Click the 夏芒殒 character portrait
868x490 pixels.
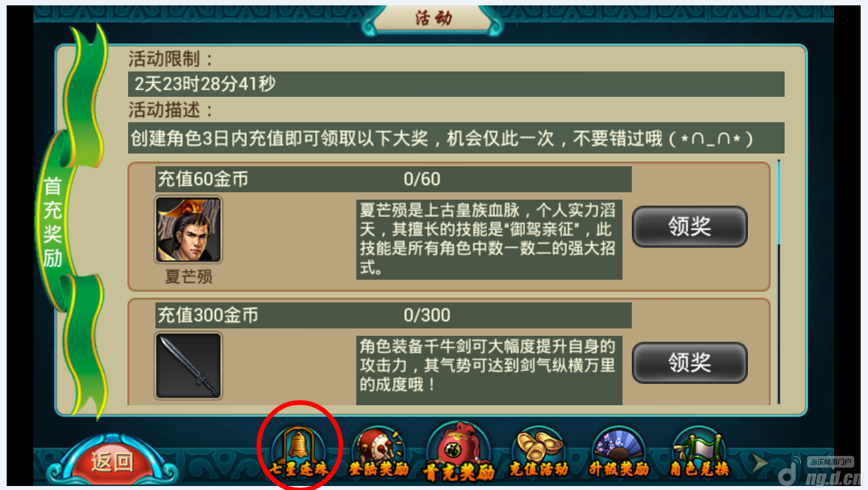coord(188,230)
